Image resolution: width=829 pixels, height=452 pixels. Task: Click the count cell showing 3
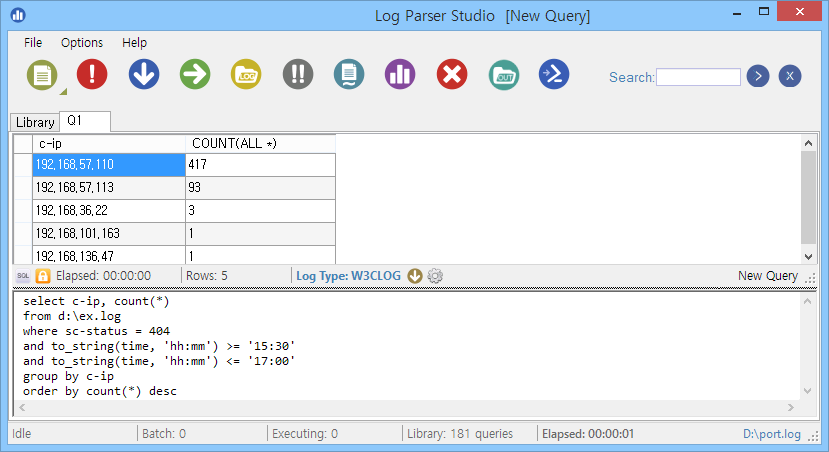coord(261,210)
